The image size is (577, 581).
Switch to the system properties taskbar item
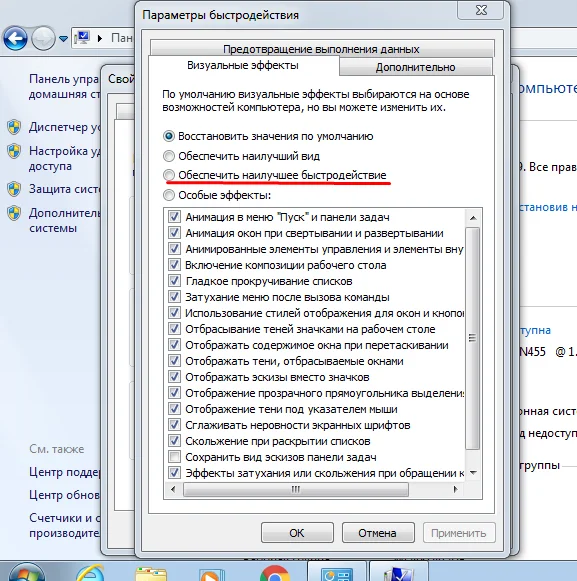click(x=399, y=572)
